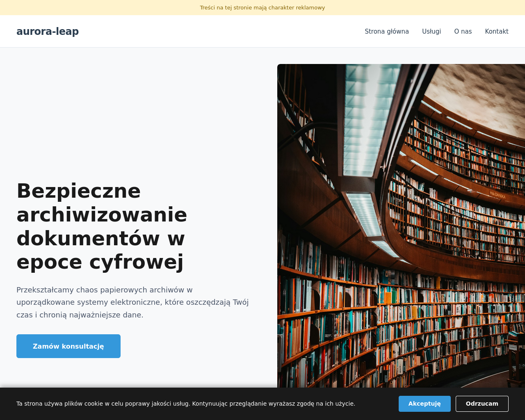This screenshot has width=525, height=420.
Task: Accept cookies with the Akceptuję button
Action: (425, 404)
